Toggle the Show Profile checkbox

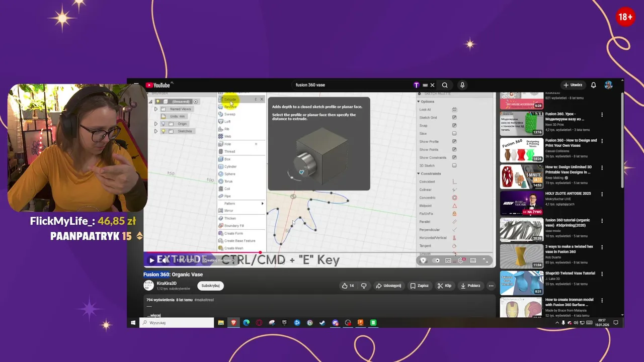click(454, 142)
